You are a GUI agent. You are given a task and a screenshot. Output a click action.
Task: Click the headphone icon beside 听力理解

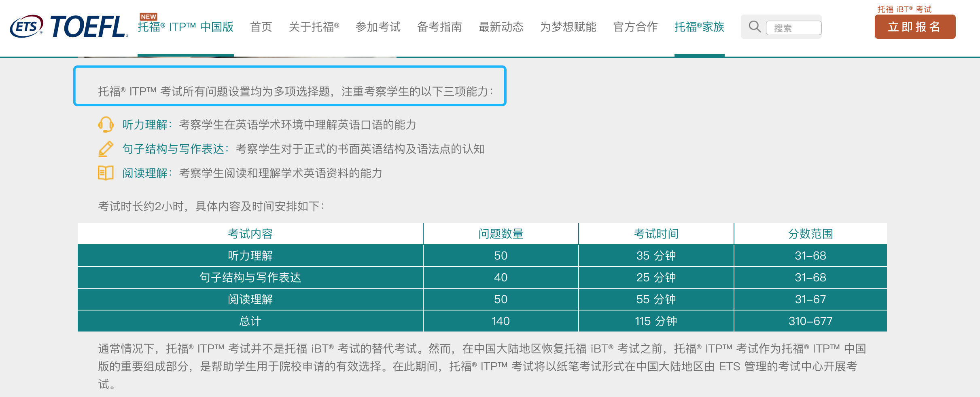[x=106, y=125]
